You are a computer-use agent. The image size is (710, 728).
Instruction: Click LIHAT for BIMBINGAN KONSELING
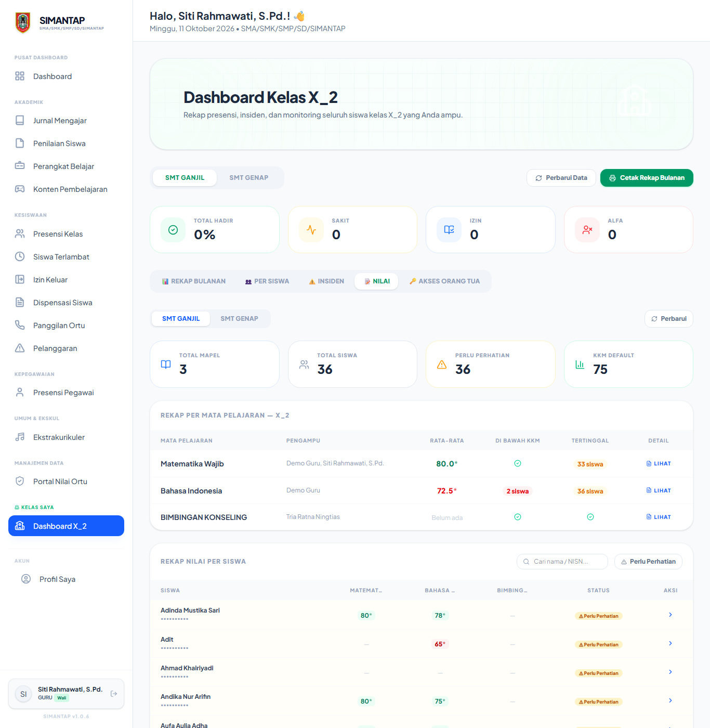(x=659, y=517)
